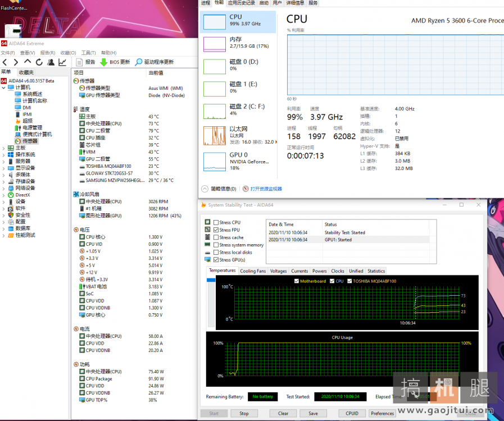Open the 报告 report toolbar item

pyautogui.click(x=85, y=62)
